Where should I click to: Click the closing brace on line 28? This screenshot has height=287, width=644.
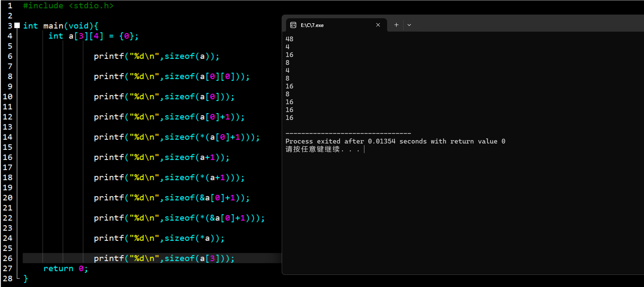(26, 279)
